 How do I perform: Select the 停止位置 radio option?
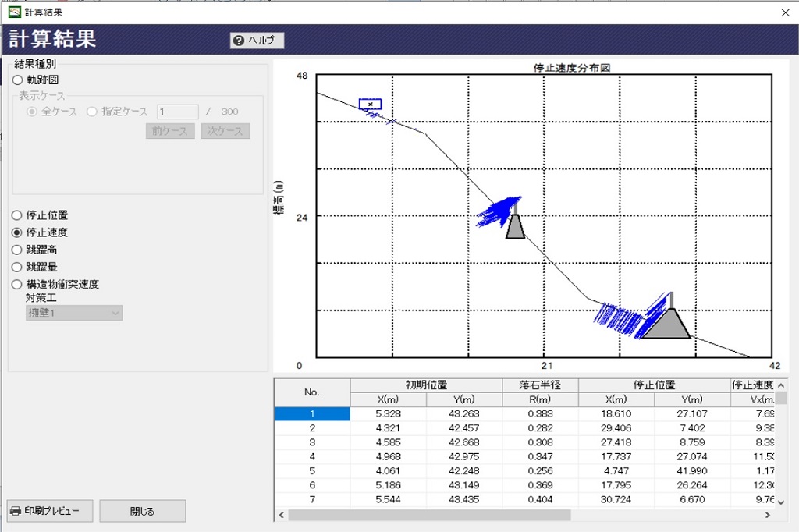pyautogui.click(x=17, y=215)
